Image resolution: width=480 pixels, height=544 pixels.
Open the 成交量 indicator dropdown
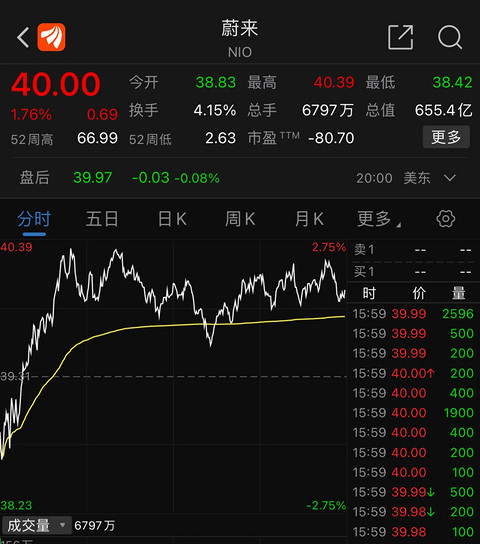point(36,525)
